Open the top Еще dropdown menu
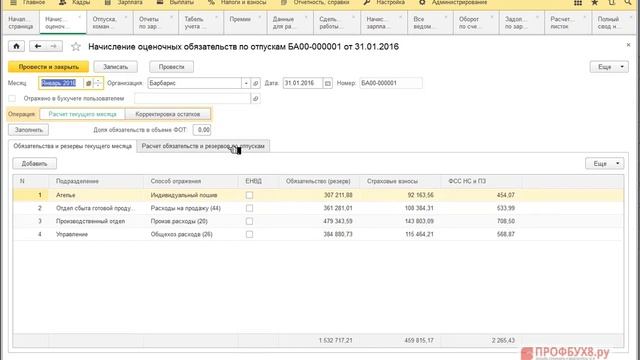Viewport: 640px width, 360px height. 609,67
